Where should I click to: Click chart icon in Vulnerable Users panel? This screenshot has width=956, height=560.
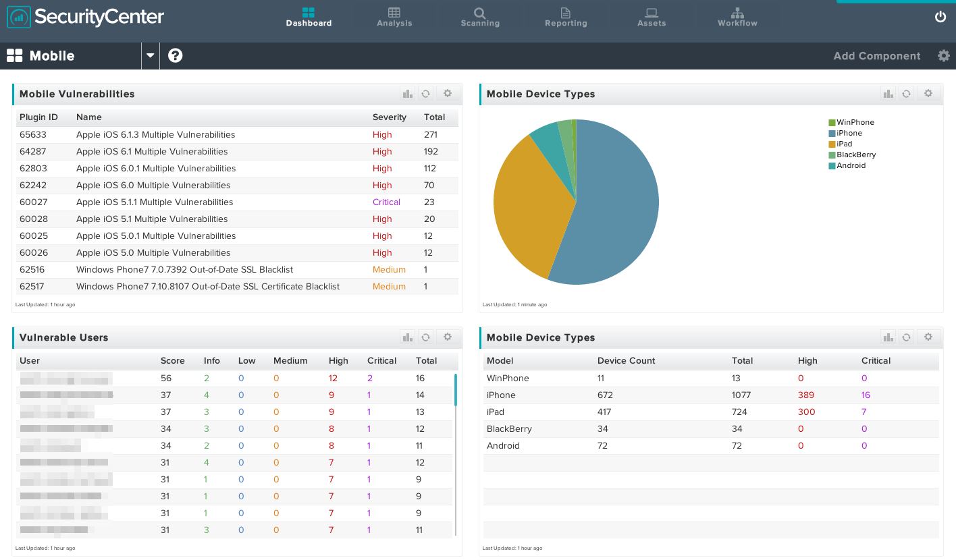(407, 337)
